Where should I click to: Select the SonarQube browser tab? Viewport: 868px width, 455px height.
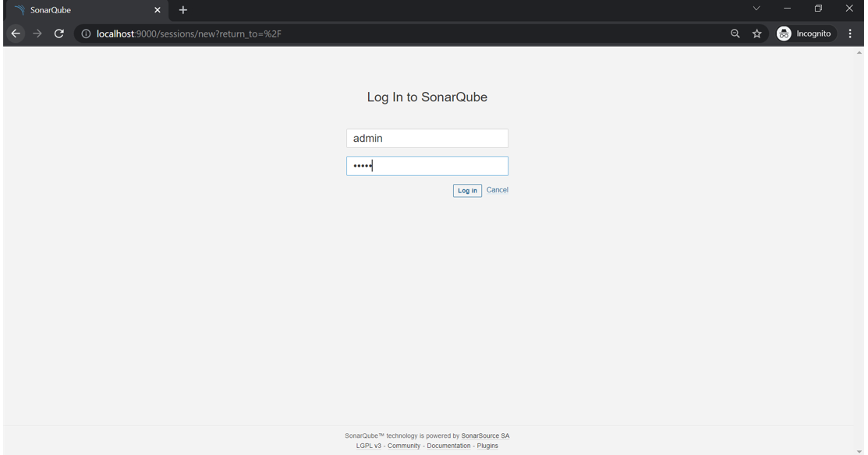(86, 10)
